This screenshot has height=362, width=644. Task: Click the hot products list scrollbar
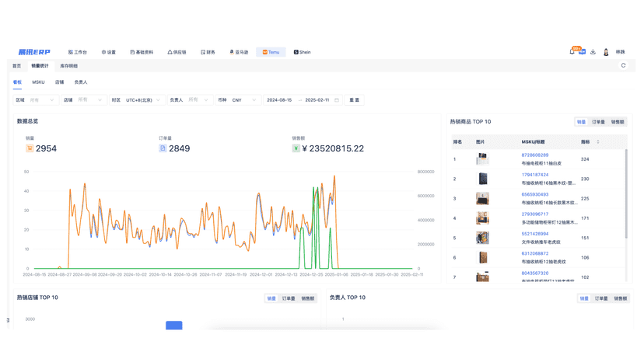pyautogui.click(x=626, y=193)
